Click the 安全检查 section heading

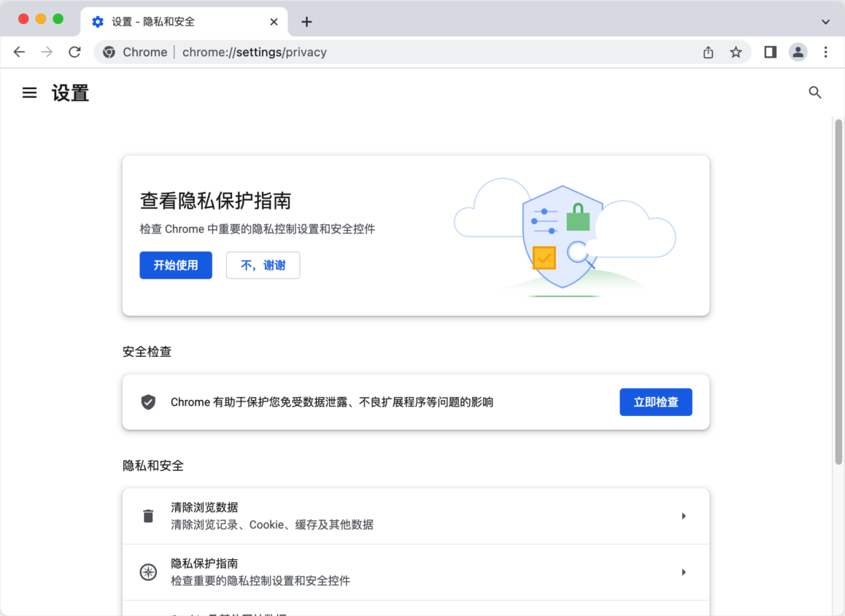[x=147, y=351]
